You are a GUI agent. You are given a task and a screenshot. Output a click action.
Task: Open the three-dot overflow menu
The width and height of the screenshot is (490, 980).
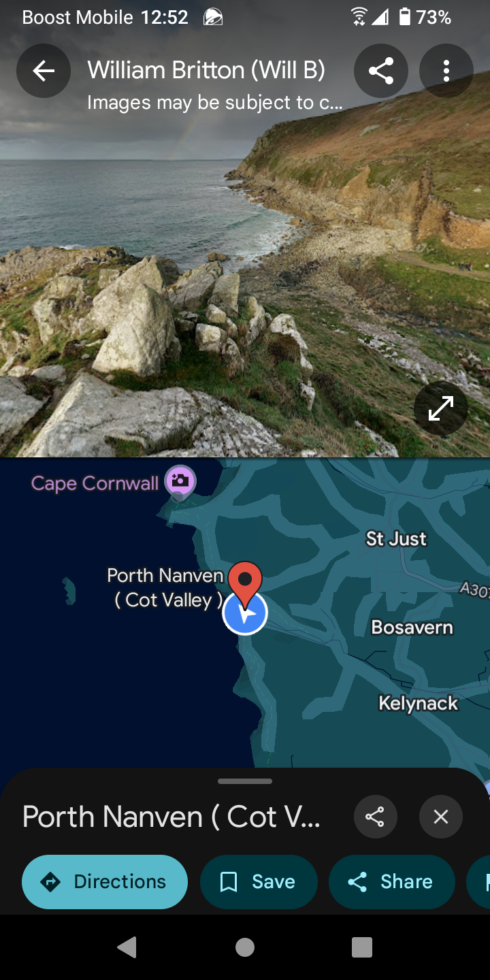pos(446,71)
